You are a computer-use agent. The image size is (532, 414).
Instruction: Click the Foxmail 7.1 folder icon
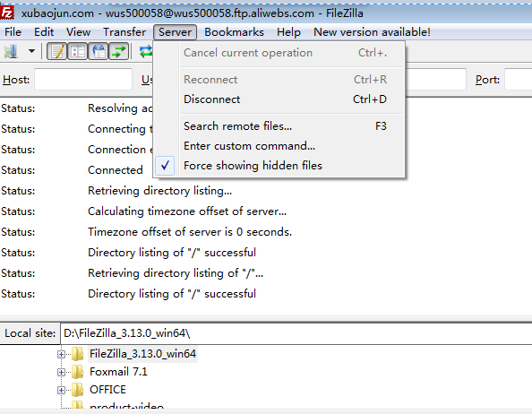(78, 372)
